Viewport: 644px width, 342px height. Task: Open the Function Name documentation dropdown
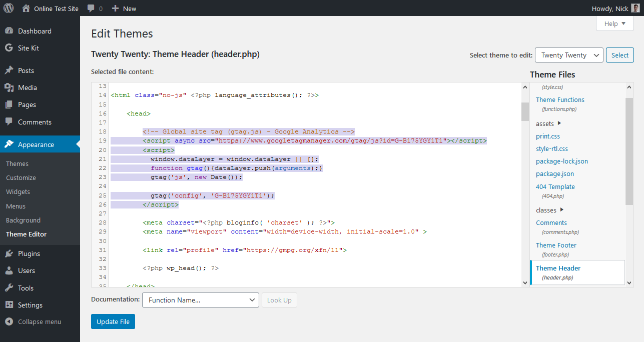click(201, 300)
